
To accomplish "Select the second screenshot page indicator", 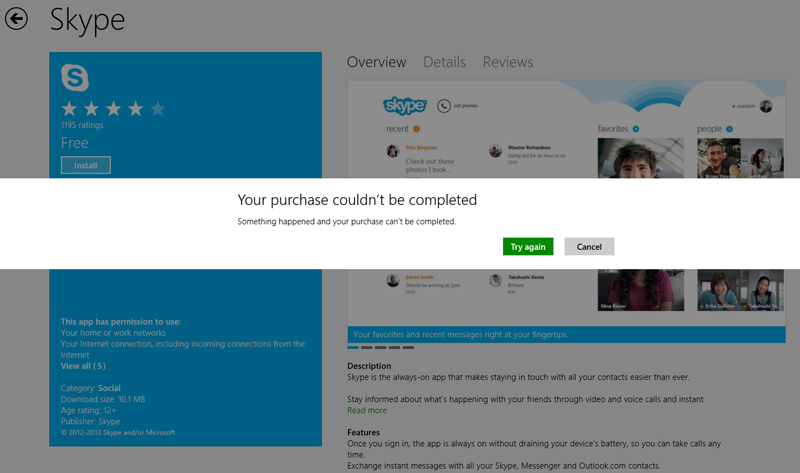I will pyautogui.click(x=366, y=347).
